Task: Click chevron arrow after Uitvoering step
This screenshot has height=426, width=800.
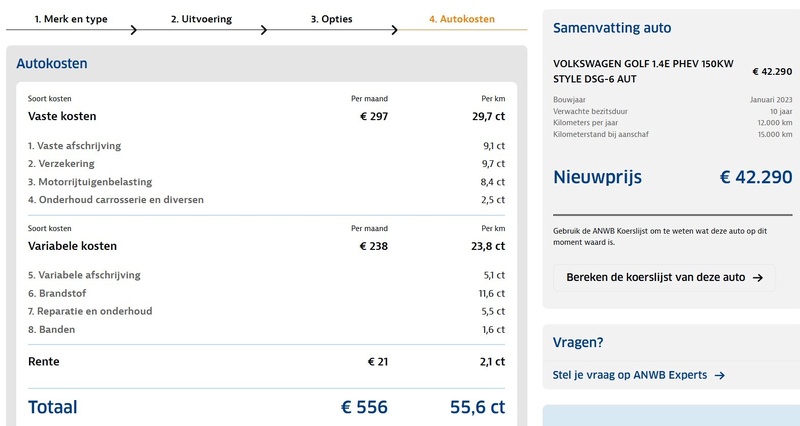Action: 264,29
